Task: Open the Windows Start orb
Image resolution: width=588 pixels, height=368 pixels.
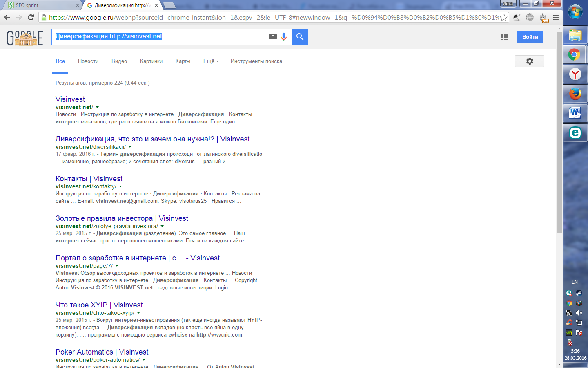Action: (575, 12)
